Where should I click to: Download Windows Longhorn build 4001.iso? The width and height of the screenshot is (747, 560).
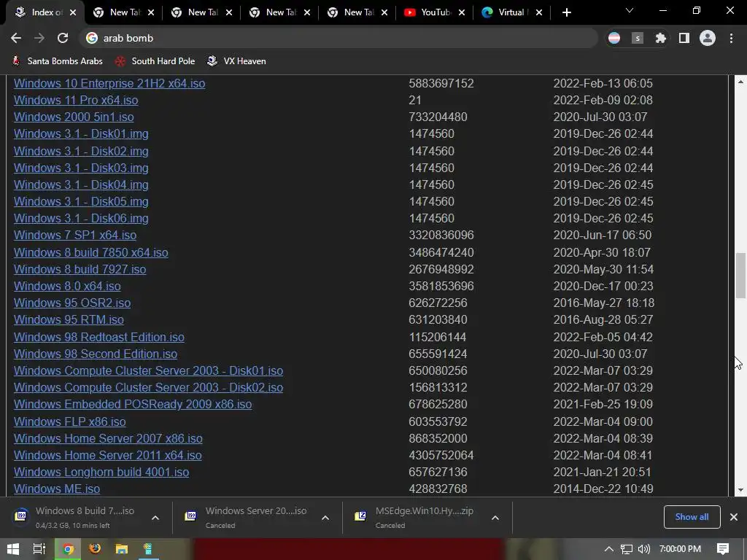(101, 472)
